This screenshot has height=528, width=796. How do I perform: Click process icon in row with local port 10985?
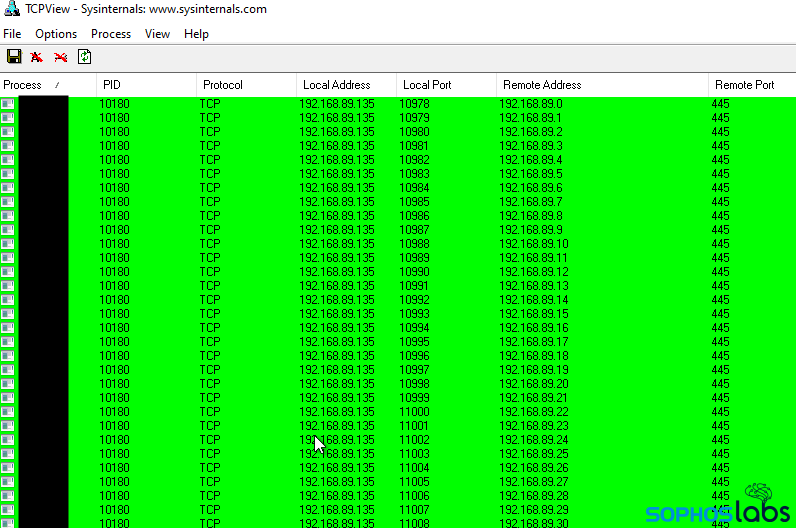(x=8, y=202)
